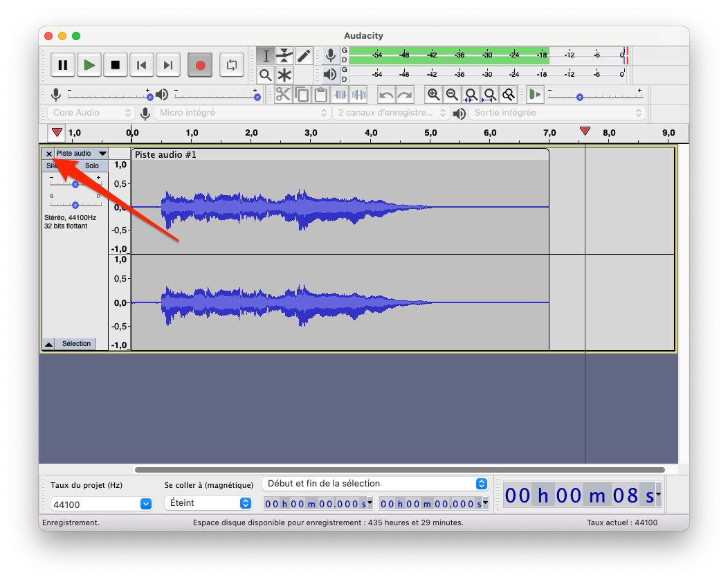Remove the track with the X button
728x582 pixels.
click(49, 154)
